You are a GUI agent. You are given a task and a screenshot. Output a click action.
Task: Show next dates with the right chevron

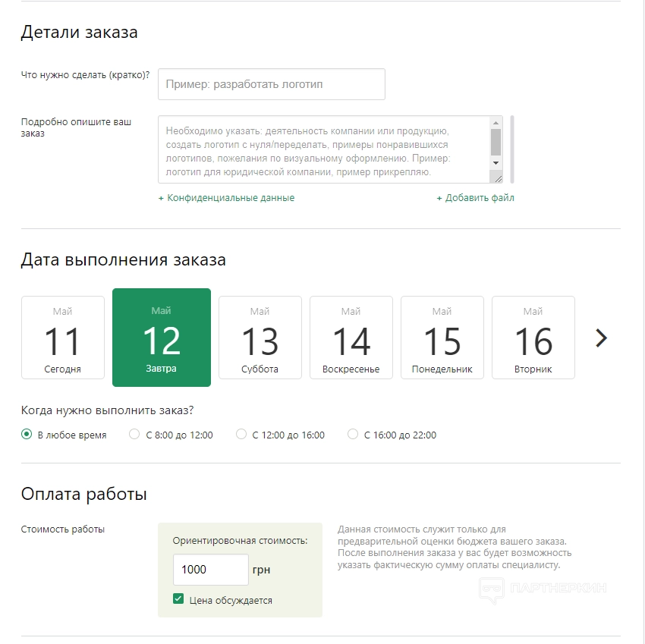tap(602, 338)
